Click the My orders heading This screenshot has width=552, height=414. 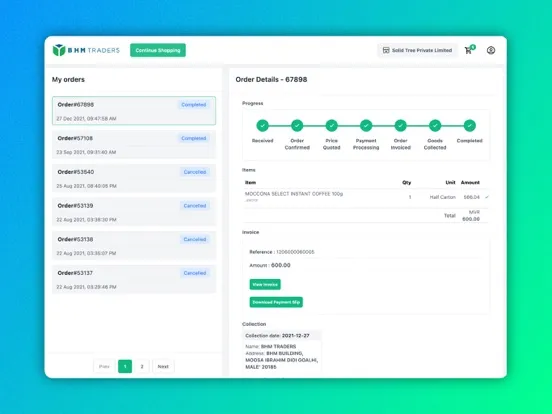(68, 80)
